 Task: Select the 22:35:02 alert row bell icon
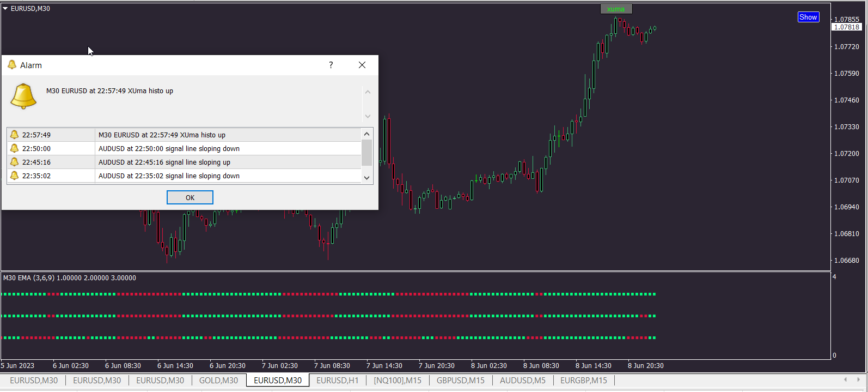(15, 176)
